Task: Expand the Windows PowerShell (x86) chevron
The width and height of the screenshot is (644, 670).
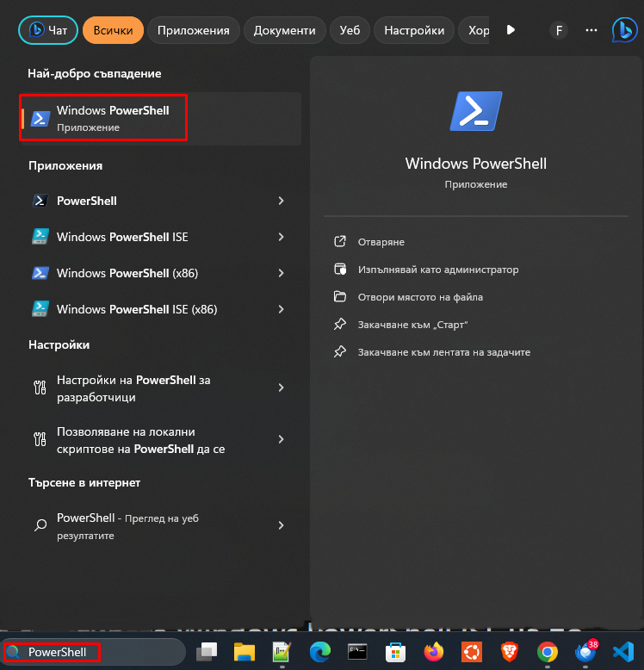Action: tap(281, 273)
